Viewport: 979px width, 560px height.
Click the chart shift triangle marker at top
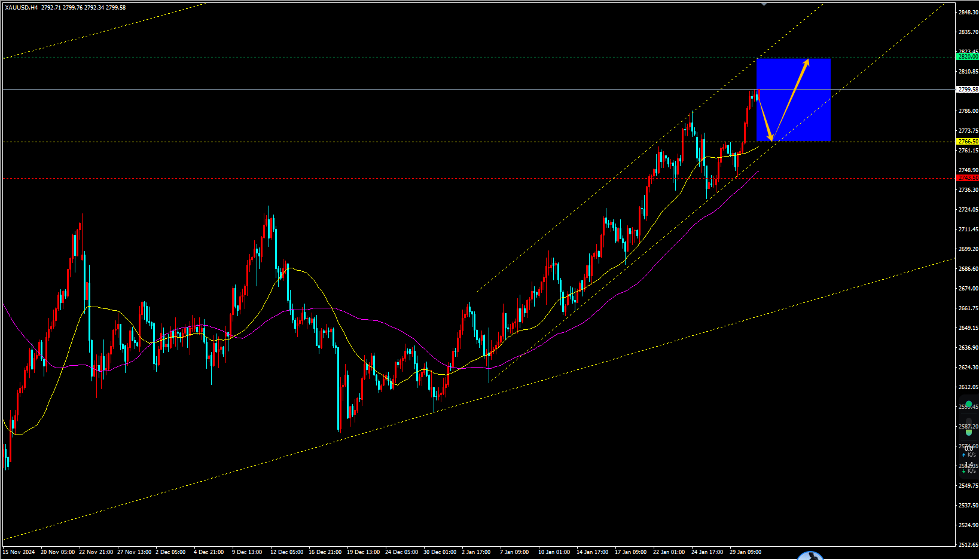point(764,4)
